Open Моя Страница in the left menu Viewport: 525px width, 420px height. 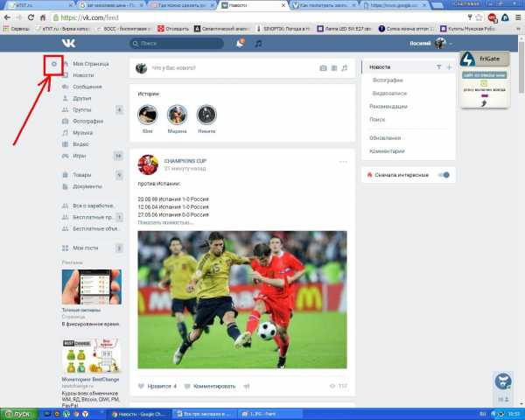pyautogui.click(x=91, y=64)
